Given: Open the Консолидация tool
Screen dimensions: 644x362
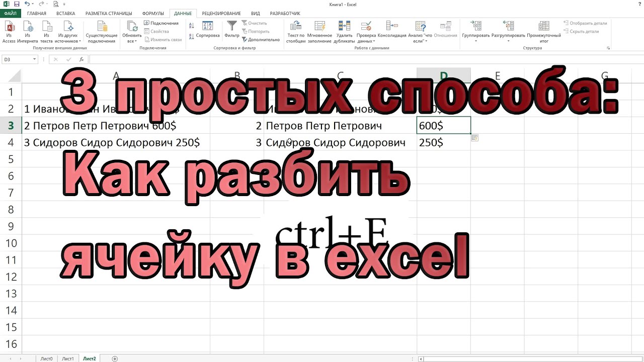Looking at the screenshot, I should click(392, 30).
